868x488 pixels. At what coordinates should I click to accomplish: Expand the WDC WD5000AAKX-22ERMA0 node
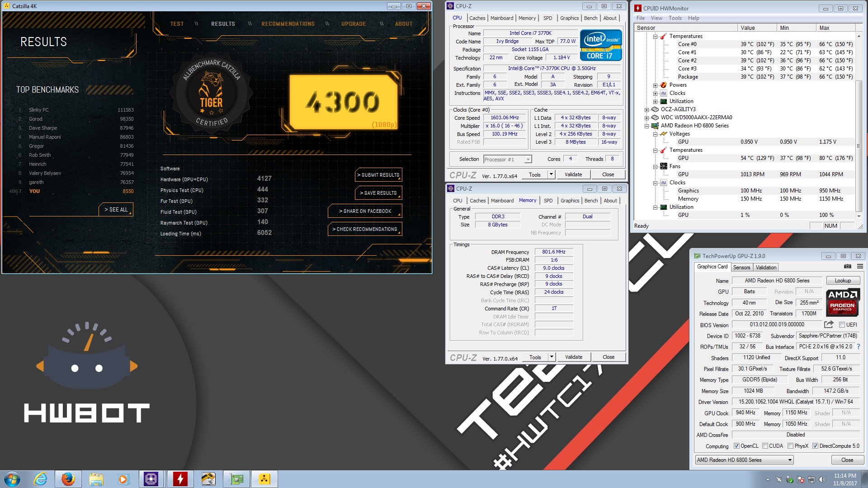click(x=646, y=117)
